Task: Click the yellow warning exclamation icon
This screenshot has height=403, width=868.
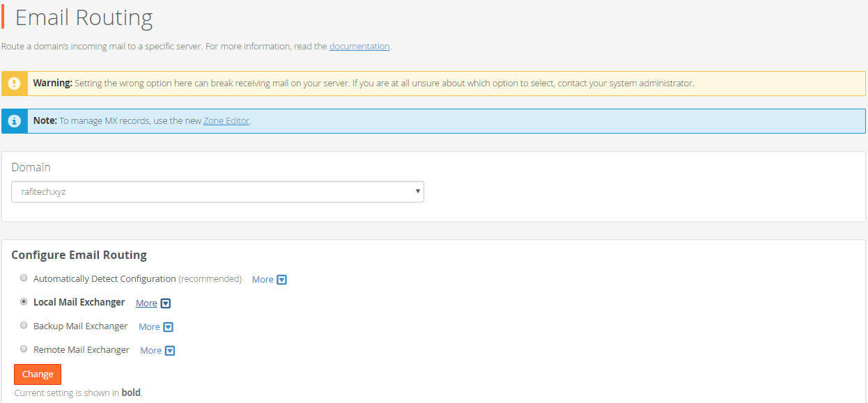Action: pos(15,84)
